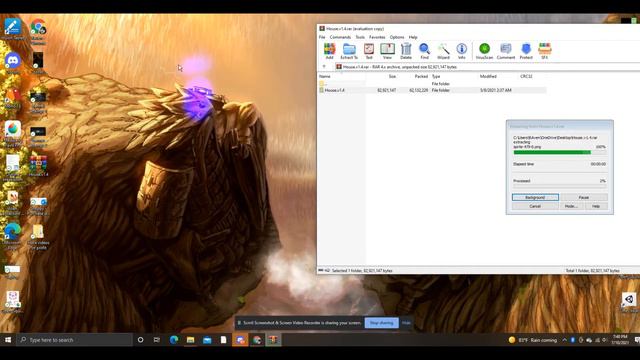Image resolution: width=640 pixels, height=360 pixels.
Task: Open Task View on the taskbar
Action: click(x=157, y=340)
